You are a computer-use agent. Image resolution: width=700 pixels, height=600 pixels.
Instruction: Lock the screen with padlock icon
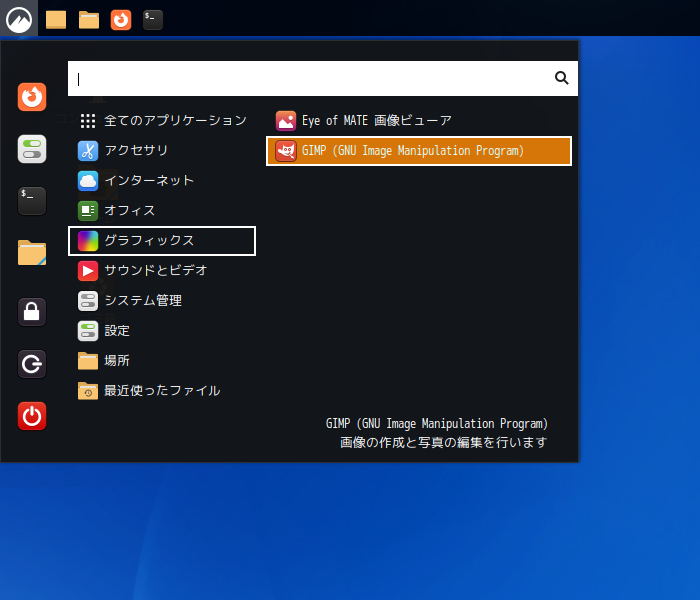(32, 312)
